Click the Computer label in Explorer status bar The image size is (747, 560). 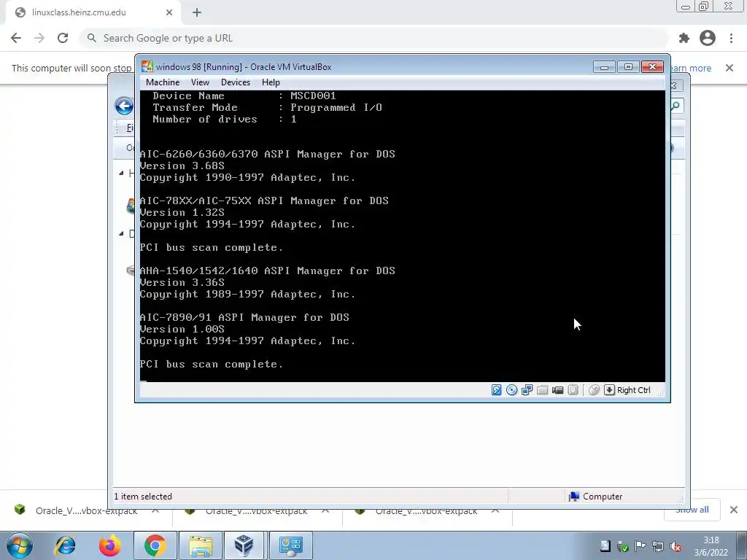point(603,496)
